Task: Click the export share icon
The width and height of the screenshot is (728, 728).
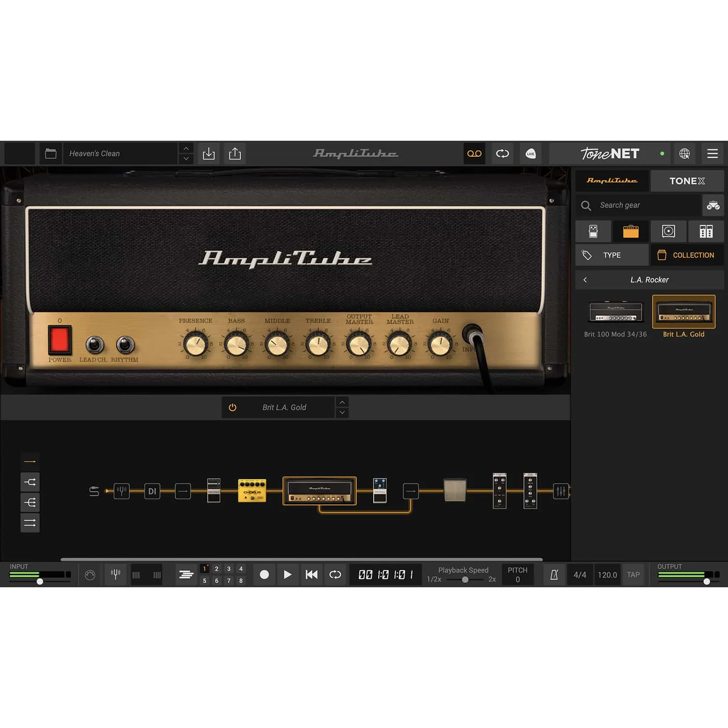Action: pos(235,154)
